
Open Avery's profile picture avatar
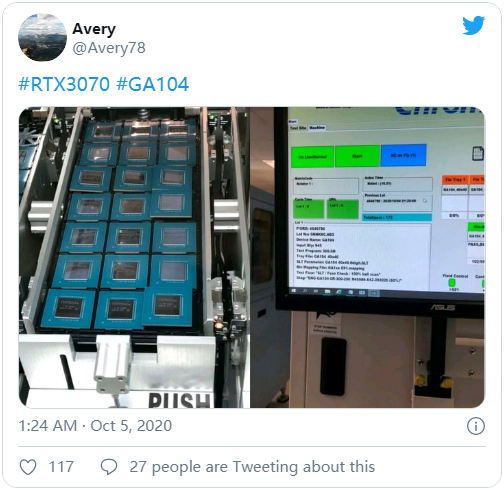click(42, 37)
